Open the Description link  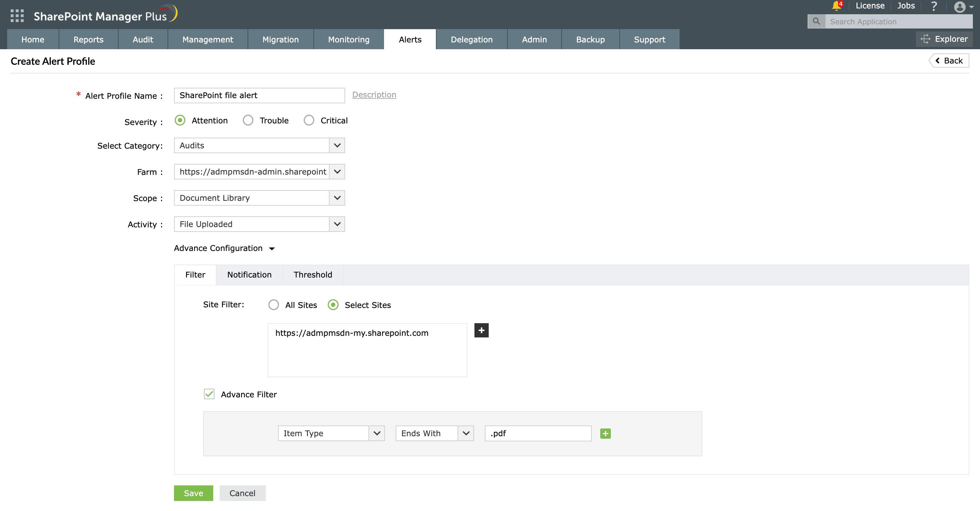374,95
